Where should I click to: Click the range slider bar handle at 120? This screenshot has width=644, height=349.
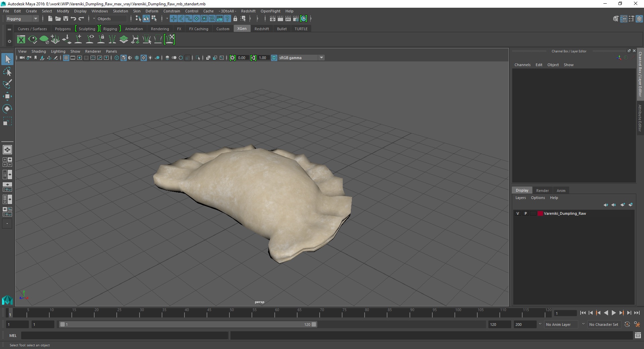tap(314, 325)
